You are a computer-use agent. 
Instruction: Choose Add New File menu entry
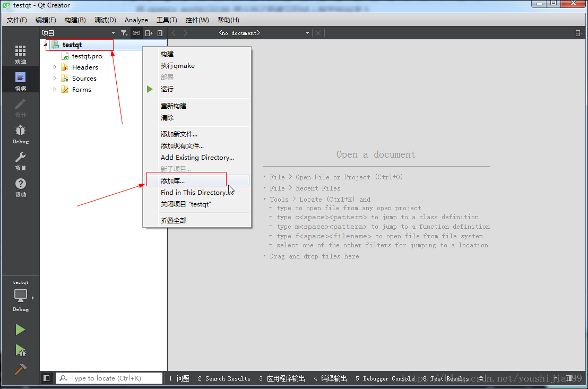tap(197, 134)
